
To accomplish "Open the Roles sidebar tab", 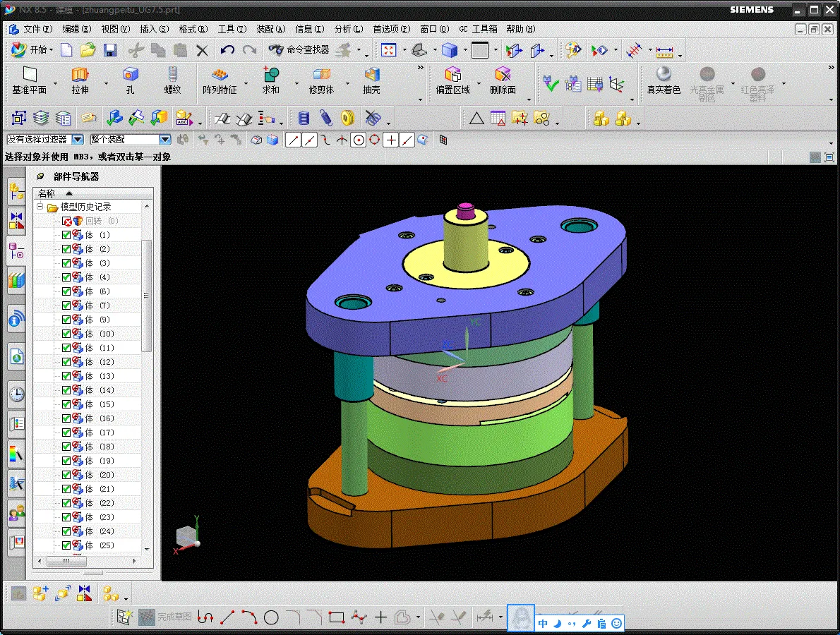I will (x=17, y=514).
